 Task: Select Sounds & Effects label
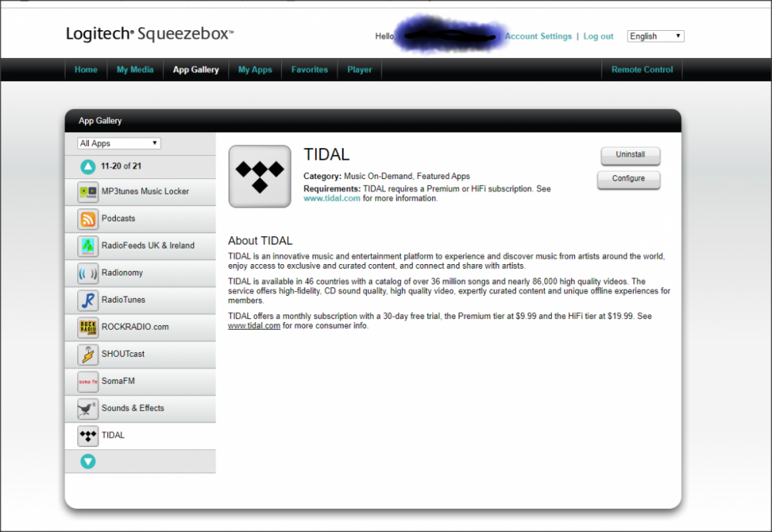pos(133,408)
